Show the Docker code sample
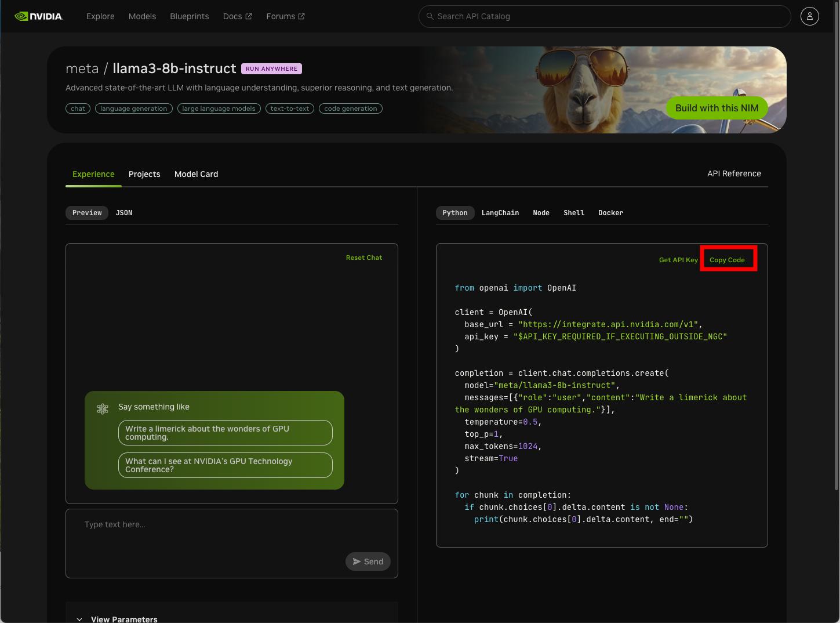Viewport: 840px width, 623px height. [610, 213]
